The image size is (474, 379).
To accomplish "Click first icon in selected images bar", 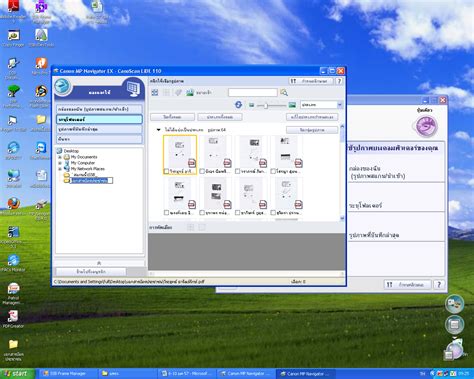I will [191, 227].
